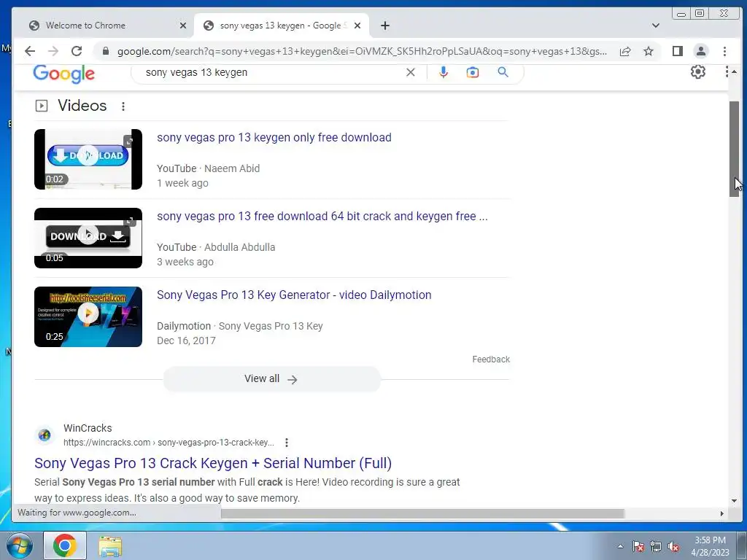Play the 0:05 Abdulla Abdulla video thumbnail
This screenshot has width=747, height=560.
(x=88, y=238)
